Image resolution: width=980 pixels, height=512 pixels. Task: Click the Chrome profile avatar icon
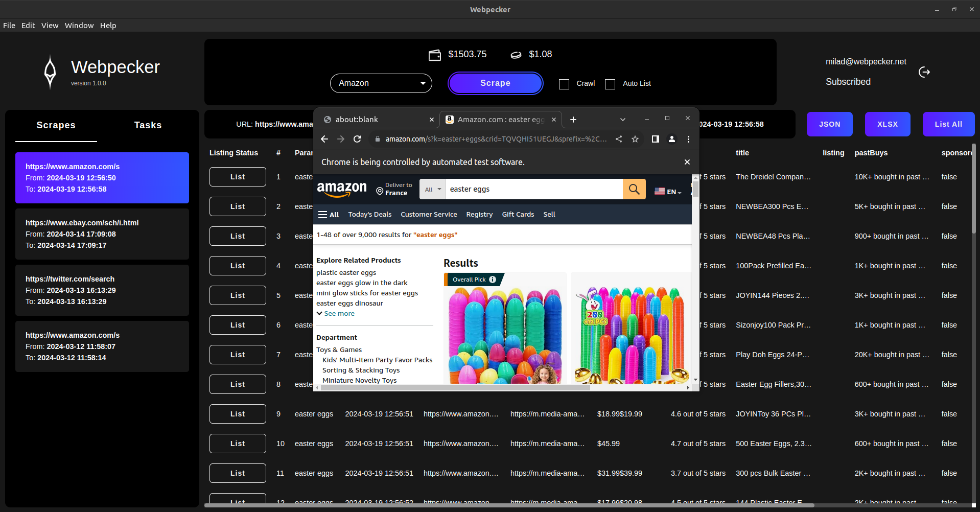[672, 139]
